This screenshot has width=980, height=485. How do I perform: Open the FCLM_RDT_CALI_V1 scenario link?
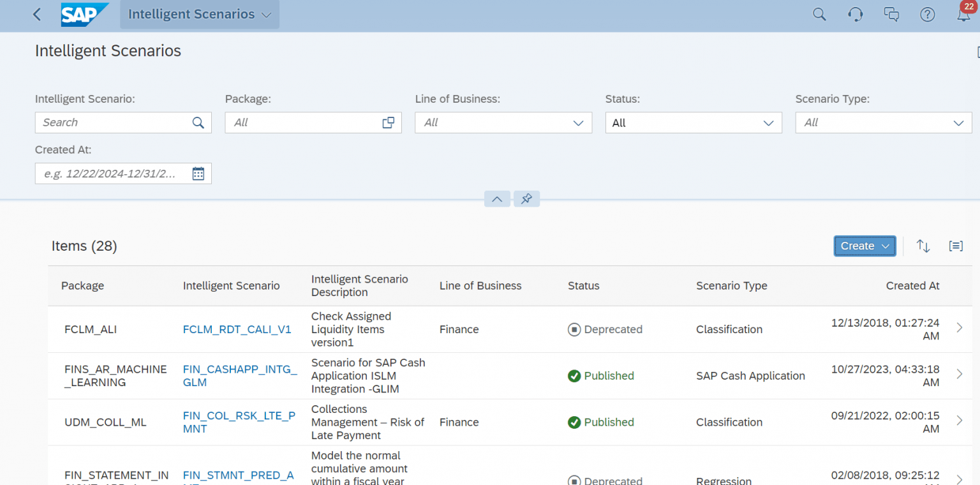pyautogui.click(x=237, y=329)
